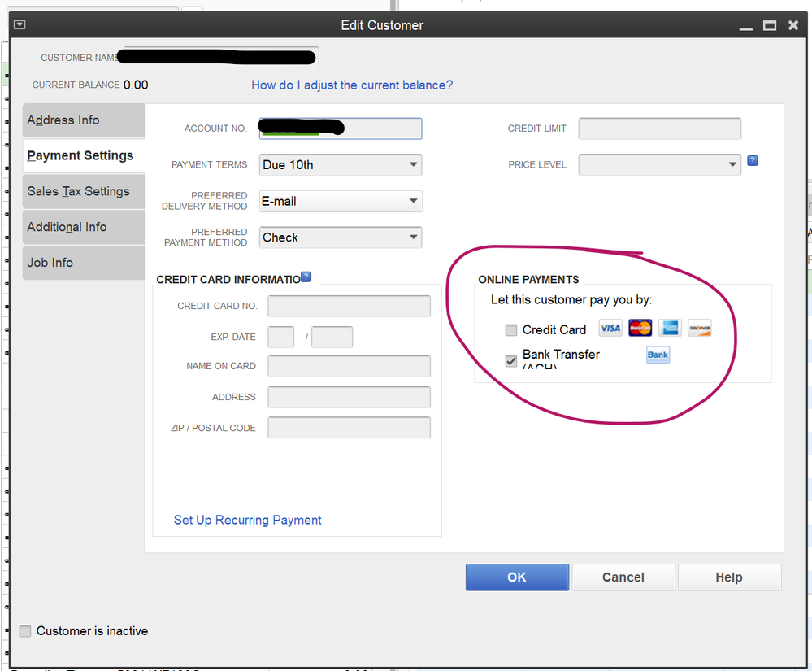Open the Payment Terms dropdown

341,165
